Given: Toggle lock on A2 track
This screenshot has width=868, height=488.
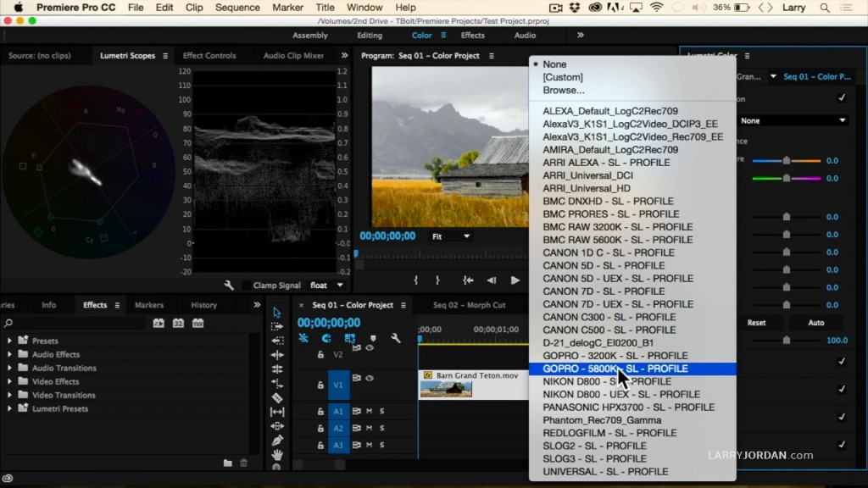Looking at the screenshot, I should point(320,428).
